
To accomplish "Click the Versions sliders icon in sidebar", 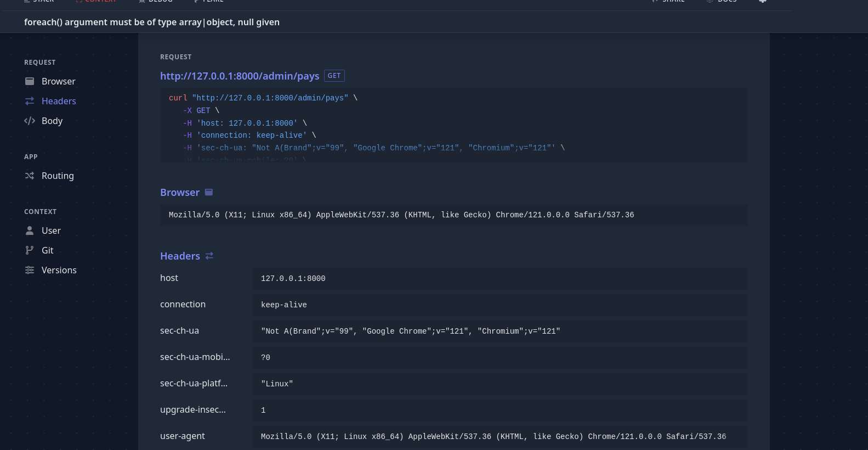I will (x=30, y=270).
